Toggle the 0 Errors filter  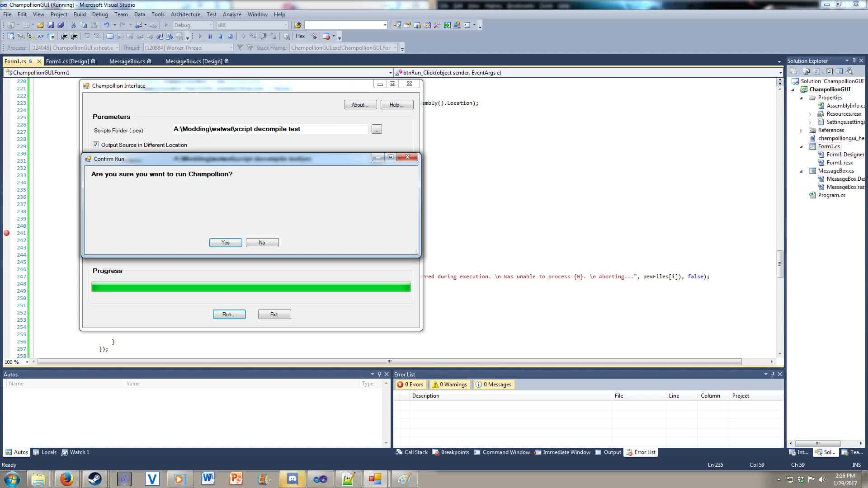(x=410, y=385)
